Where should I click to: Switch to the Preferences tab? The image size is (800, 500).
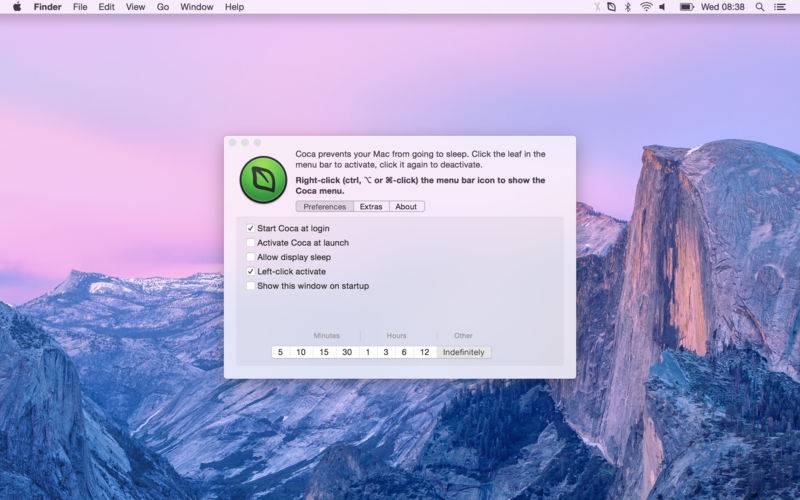click(x=324, y=207)
